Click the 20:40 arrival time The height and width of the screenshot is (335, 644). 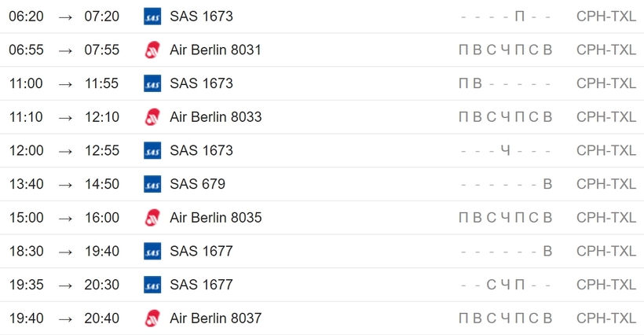coord(102,318)
